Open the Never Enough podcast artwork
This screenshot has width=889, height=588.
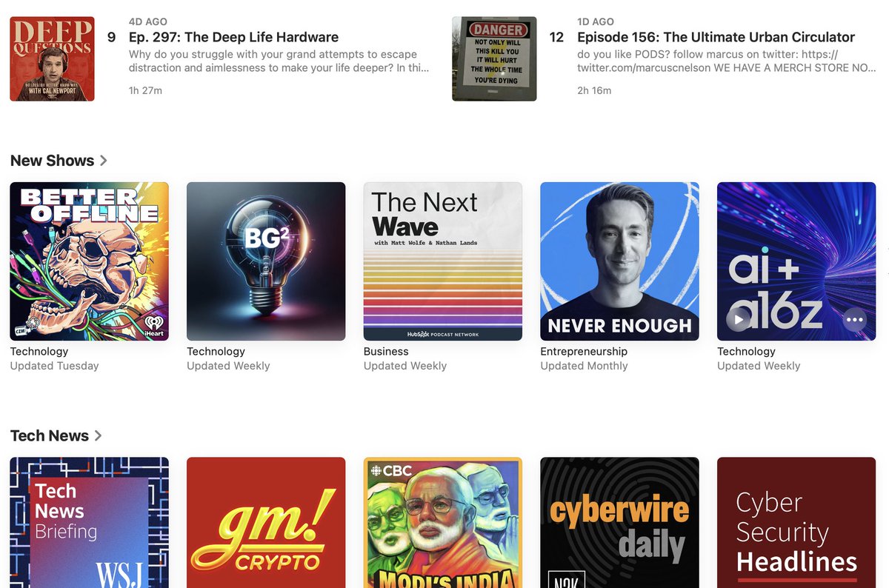pos(619,261)
